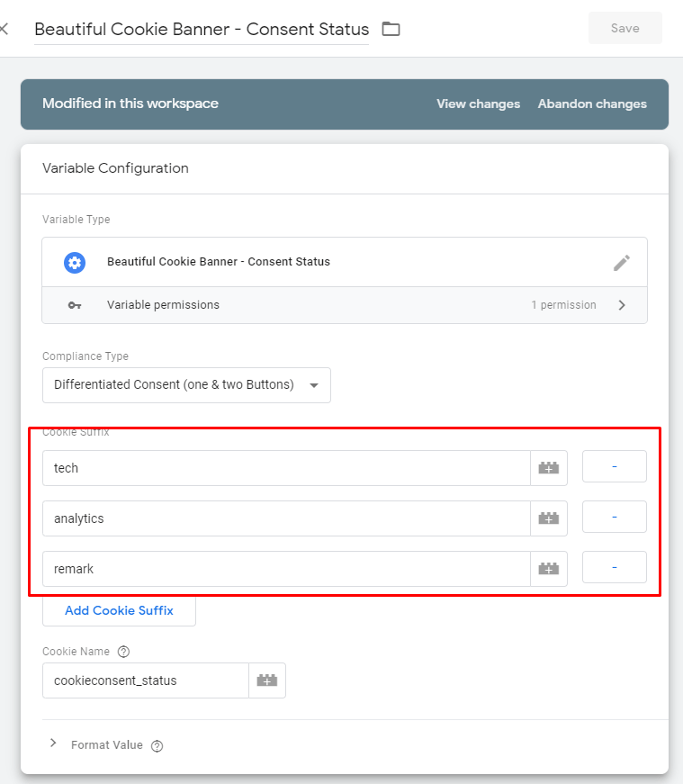Click the help icon next to Format Value
683x784 pixels.
[157, 746]
